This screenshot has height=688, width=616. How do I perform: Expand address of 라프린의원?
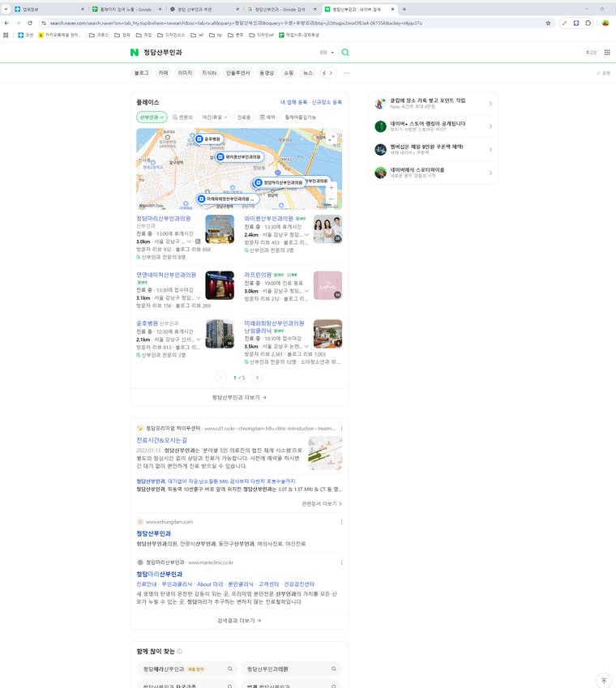(x=306, y=291)
